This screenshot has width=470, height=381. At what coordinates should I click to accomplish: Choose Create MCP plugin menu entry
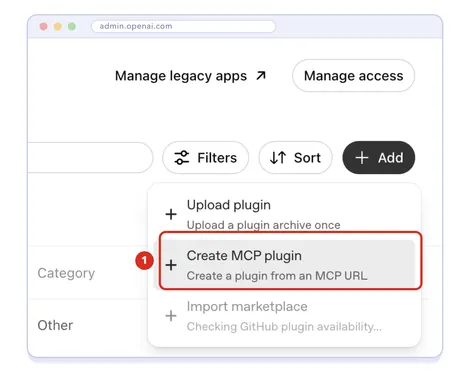click(x=285, y=265)
